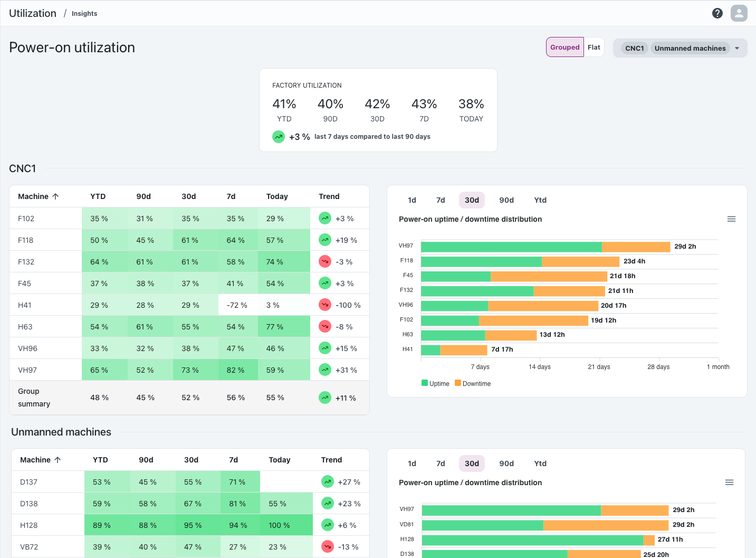Click the VB72 downward trend icon
Viewport: 756px width, 558px height.
coord(328,546)
